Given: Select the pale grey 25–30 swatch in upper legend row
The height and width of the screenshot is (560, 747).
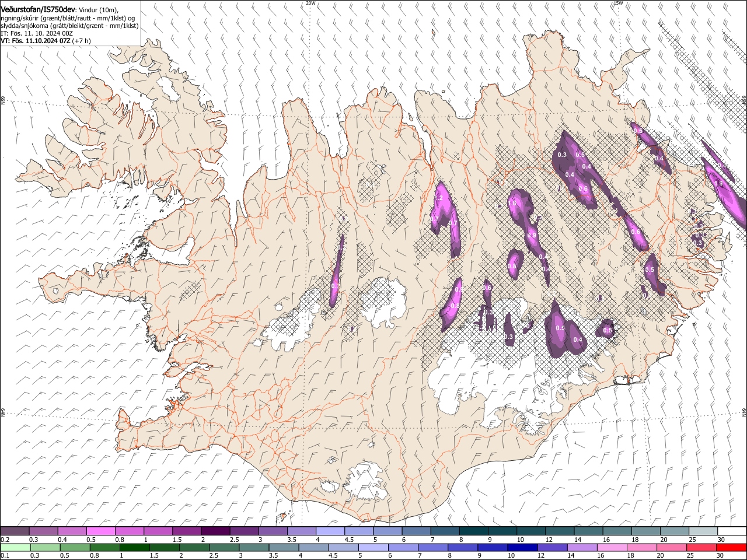Looking at the screenshot, I should (703, 531).
